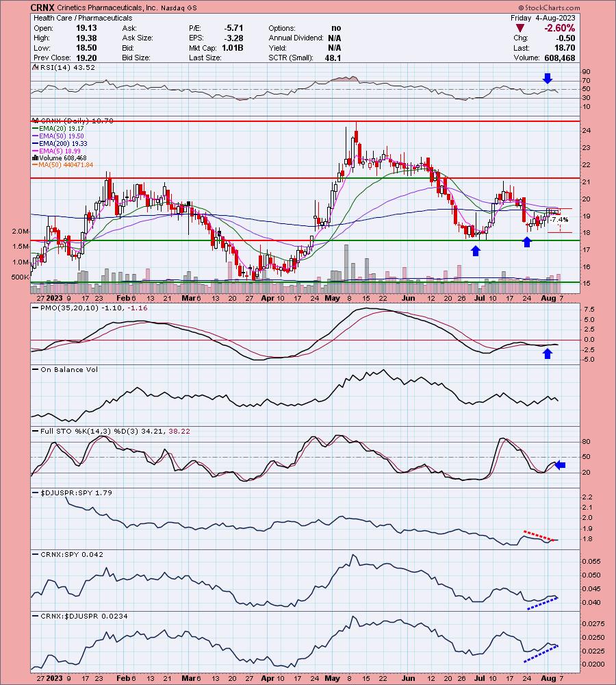Click the EMA(50) 19.50 legend entry
Screen dimensions: 616x685
point(58,136)
